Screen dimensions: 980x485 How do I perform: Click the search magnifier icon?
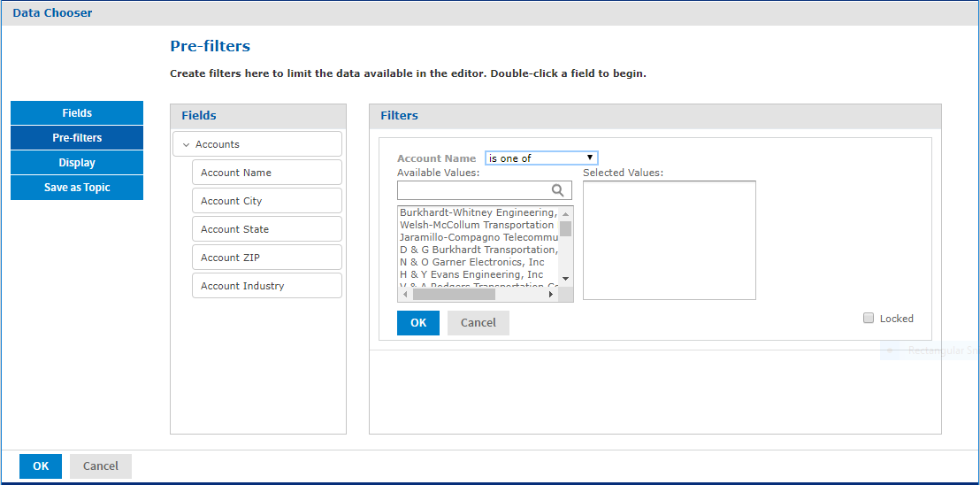(557, 190)
